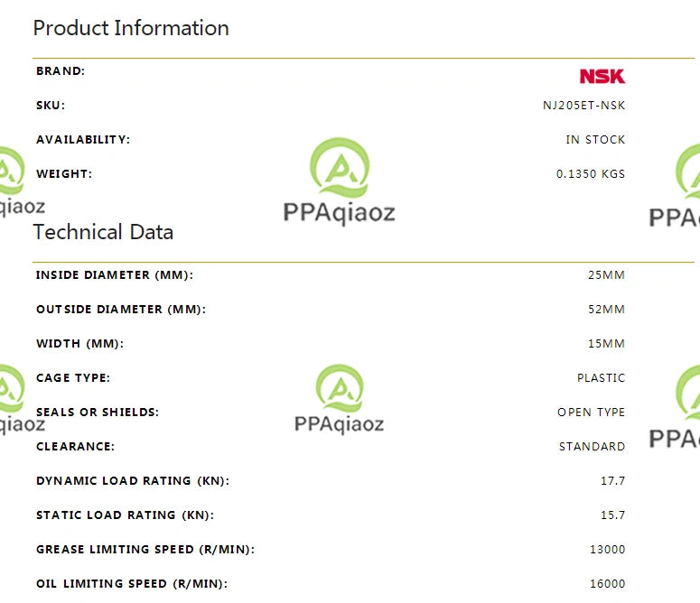This screenshot has height=603, width=700.
Task: Click the 13000 grease limiting speed value
Action: 608,550
